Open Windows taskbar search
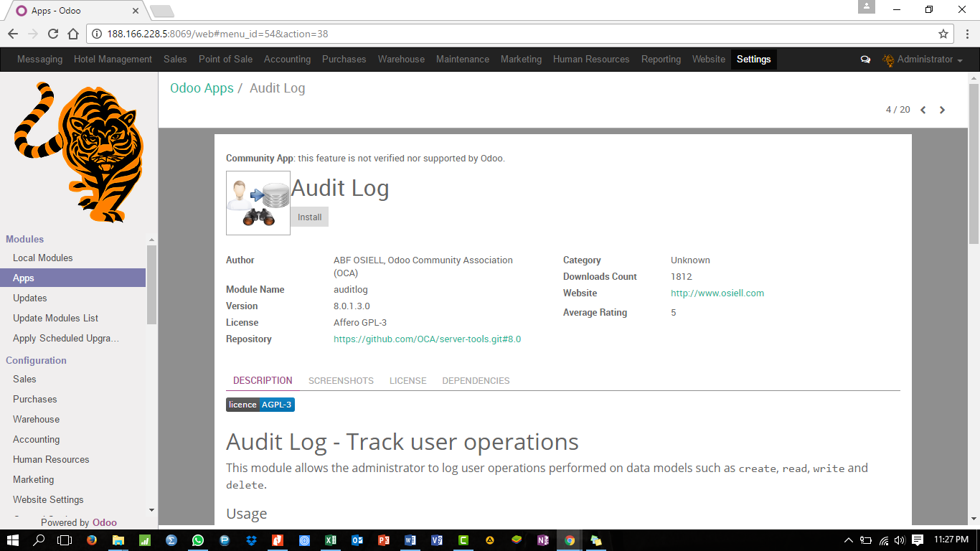The width and height of the screenshot is (980, 551). tap(39, 540)
